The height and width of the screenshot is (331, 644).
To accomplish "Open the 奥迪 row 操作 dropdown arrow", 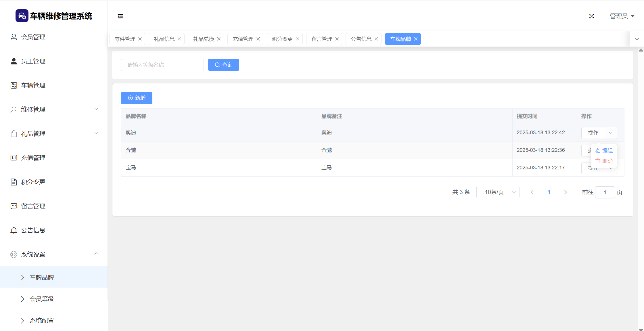I will tap(611, 133).
